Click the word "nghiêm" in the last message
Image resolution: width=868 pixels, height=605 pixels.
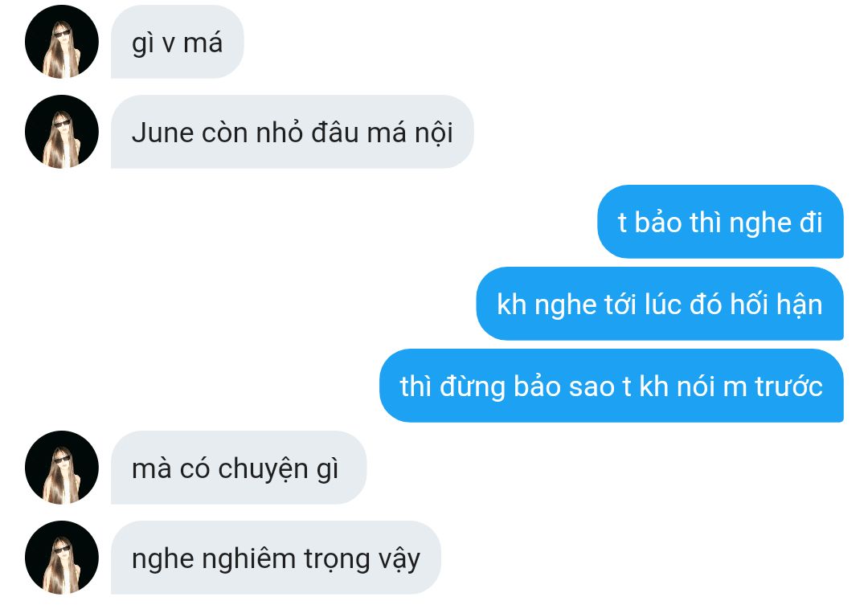coord(248,559)
